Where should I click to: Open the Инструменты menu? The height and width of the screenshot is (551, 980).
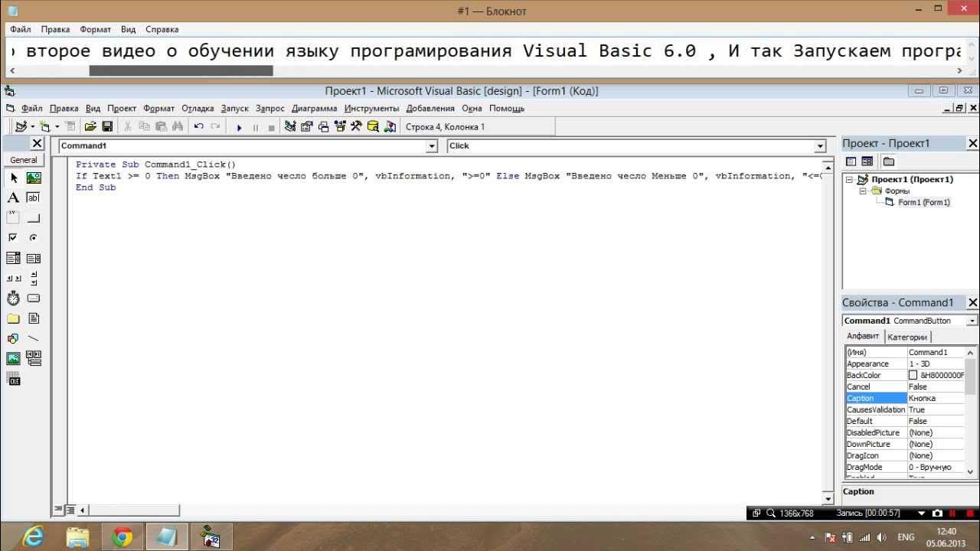point(371,109)
